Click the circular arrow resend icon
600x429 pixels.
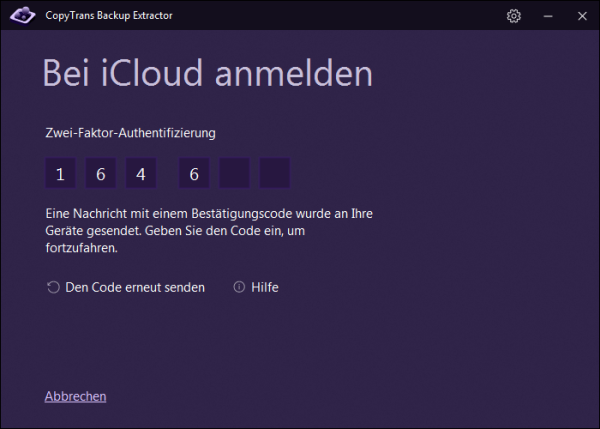[53, 287]
